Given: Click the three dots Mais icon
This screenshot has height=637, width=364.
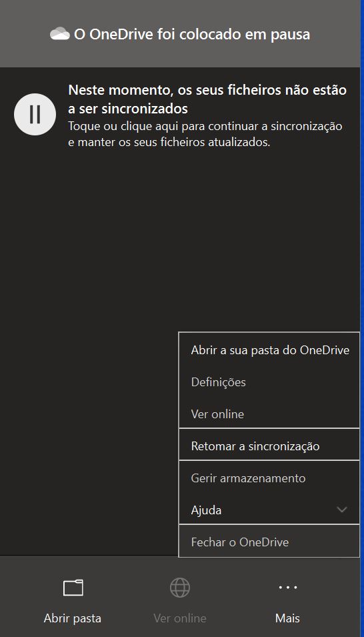Looking at the screenshot, I should [287, 588].
